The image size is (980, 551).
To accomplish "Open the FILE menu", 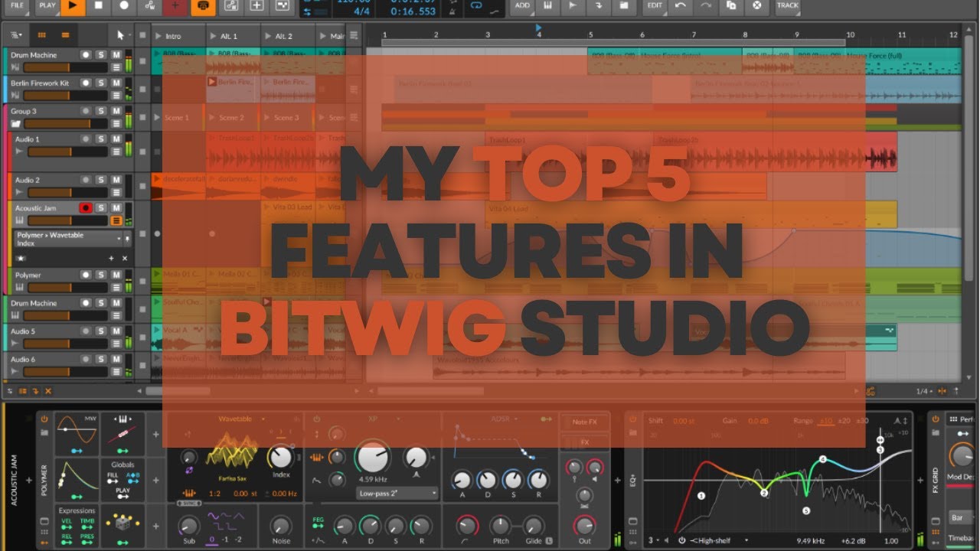I will click(x=17, y=5).
